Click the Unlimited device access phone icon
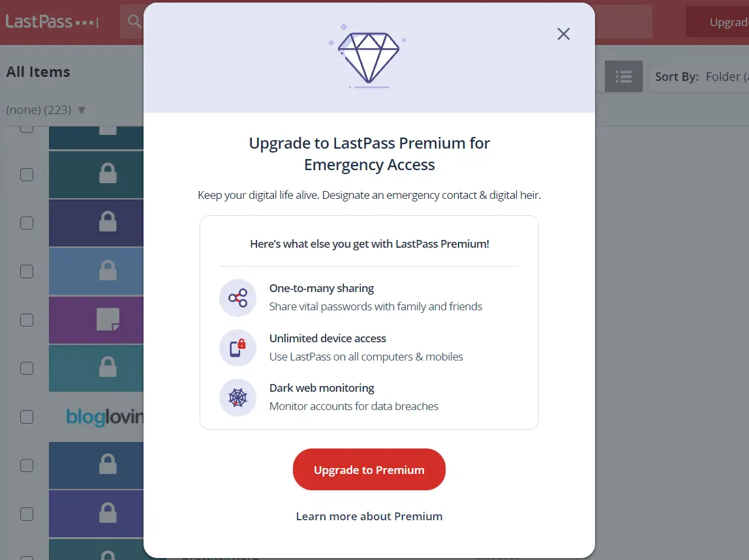 (x=238, y=347)
